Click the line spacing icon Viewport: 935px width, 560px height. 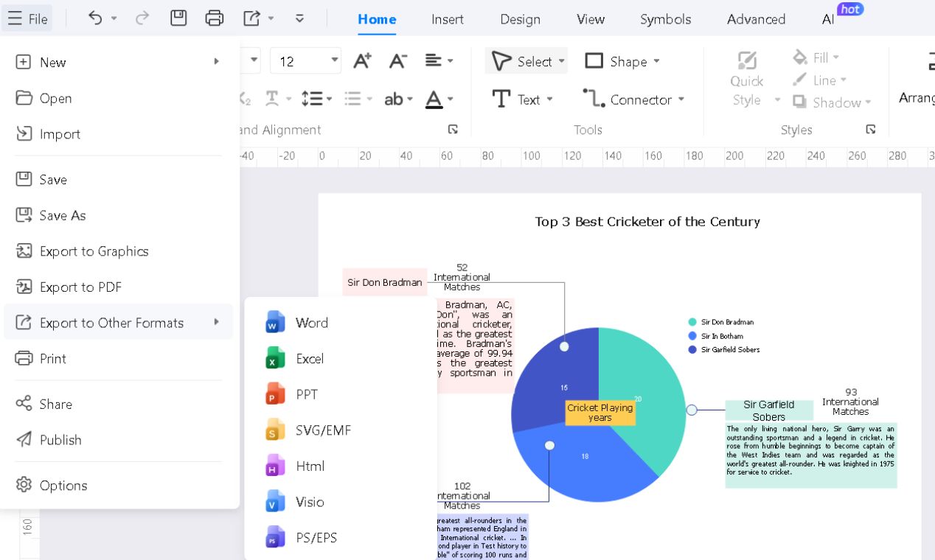coord(316,99)
